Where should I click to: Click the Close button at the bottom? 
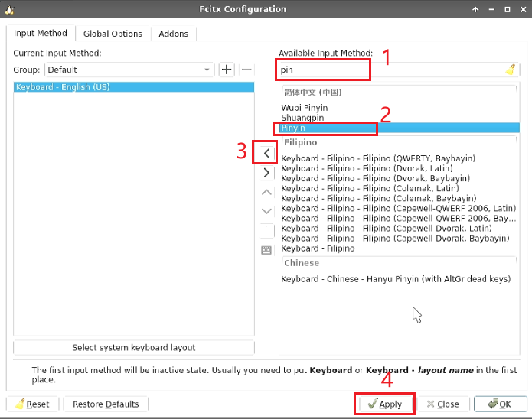[443, 404]
